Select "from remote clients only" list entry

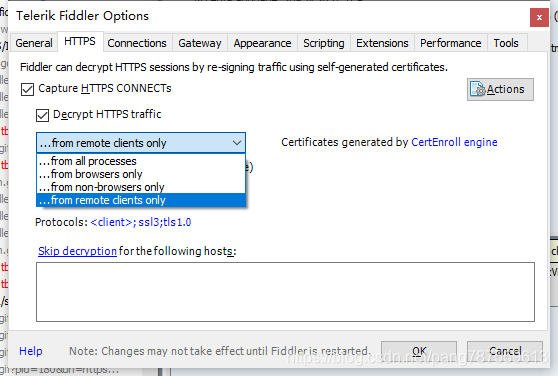point(141,200)
